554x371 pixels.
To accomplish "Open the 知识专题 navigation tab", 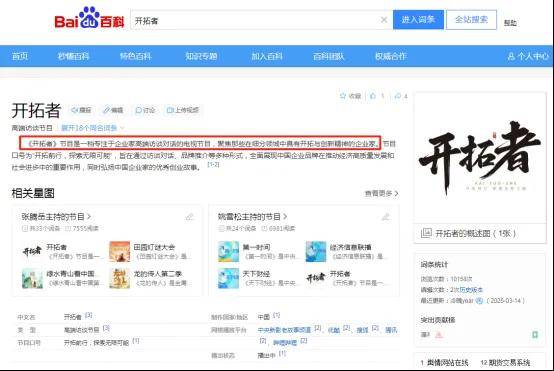I will [201, 56].
